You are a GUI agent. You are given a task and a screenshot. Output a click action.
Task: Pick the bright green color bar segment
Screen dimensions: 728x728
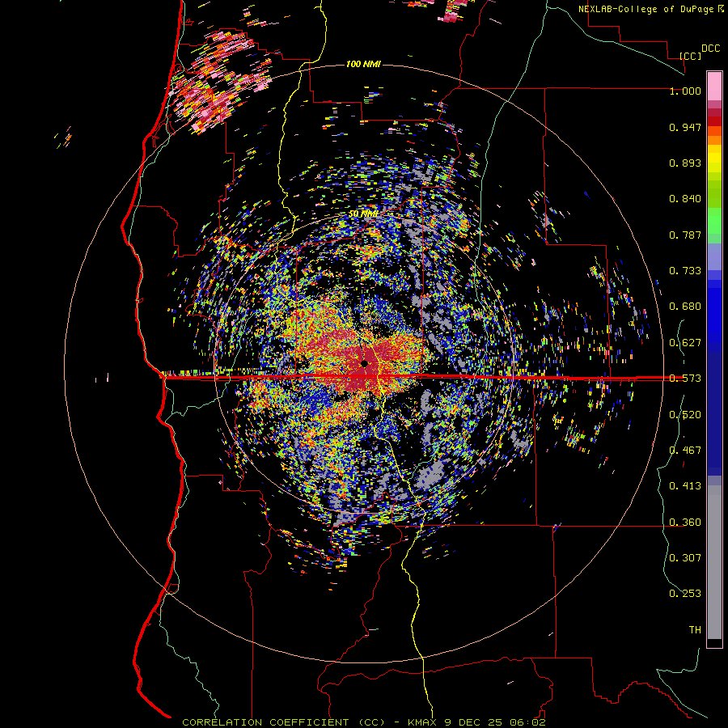[714, 221]
